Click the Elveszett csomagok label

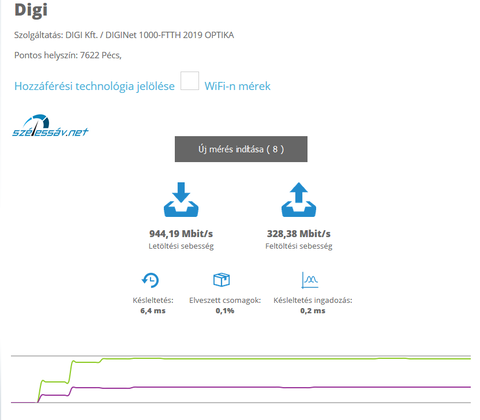(x=225, y=300)
